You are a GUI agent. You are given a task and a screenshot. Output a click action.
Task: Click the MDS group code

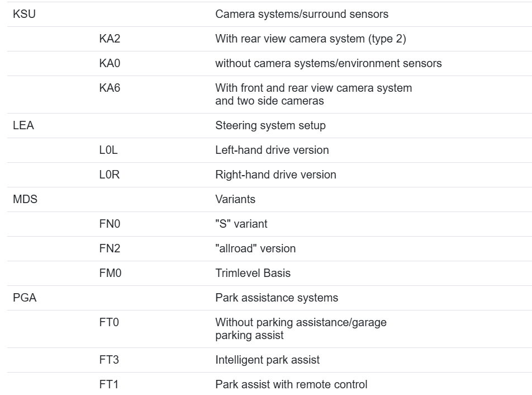click(25, 199)
